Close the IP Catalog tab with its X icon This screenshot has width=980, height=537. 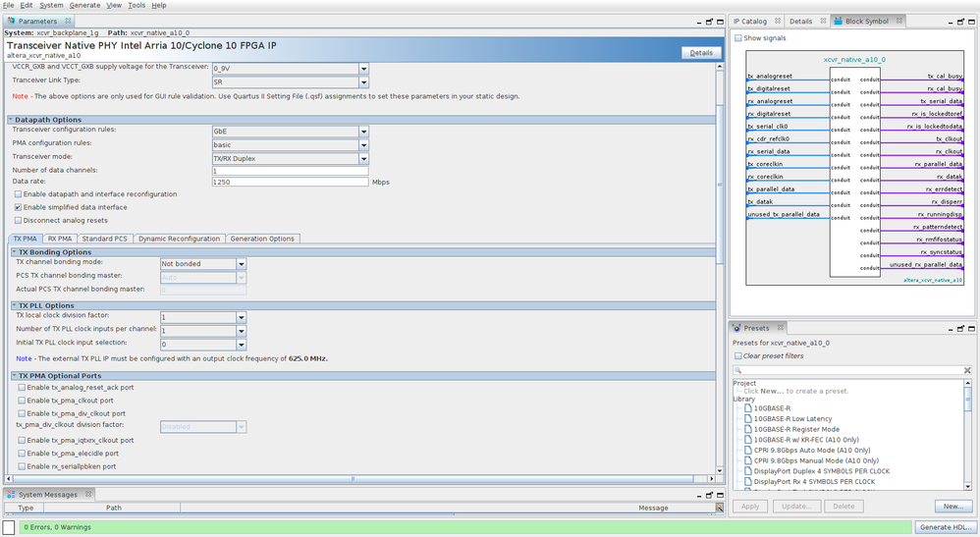tap(777, 21)
